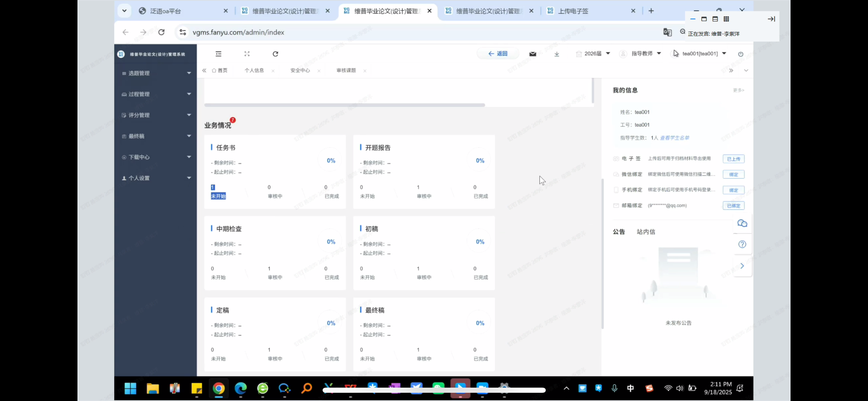Click the download icon next to mail

point(557,54)
